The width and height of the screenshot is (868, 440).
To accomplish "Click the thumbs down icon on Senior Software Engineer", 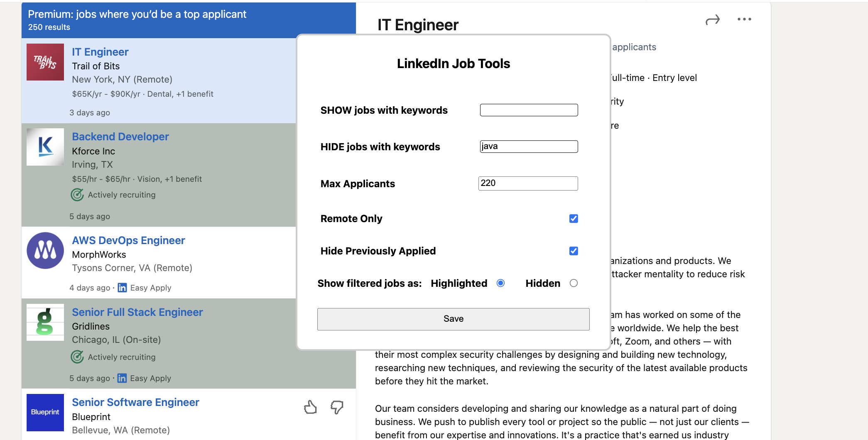I will [337, 407].
